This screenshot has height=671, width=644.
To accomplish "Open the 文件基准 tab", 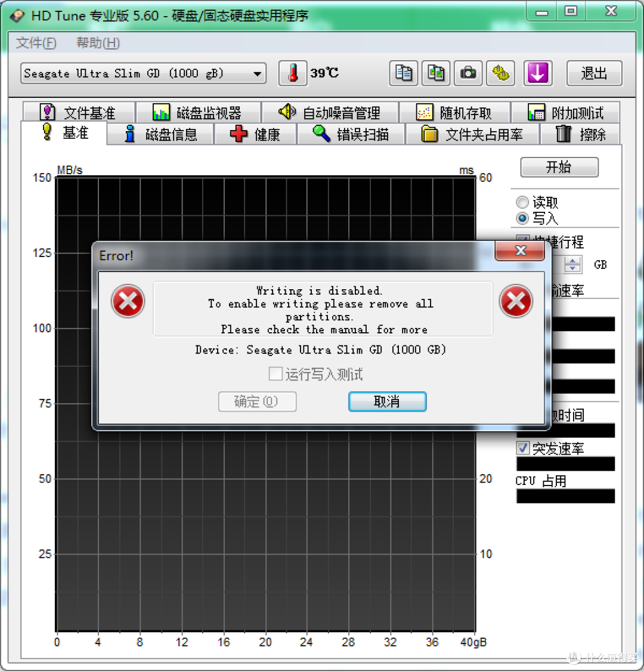I will pos(79,113).
